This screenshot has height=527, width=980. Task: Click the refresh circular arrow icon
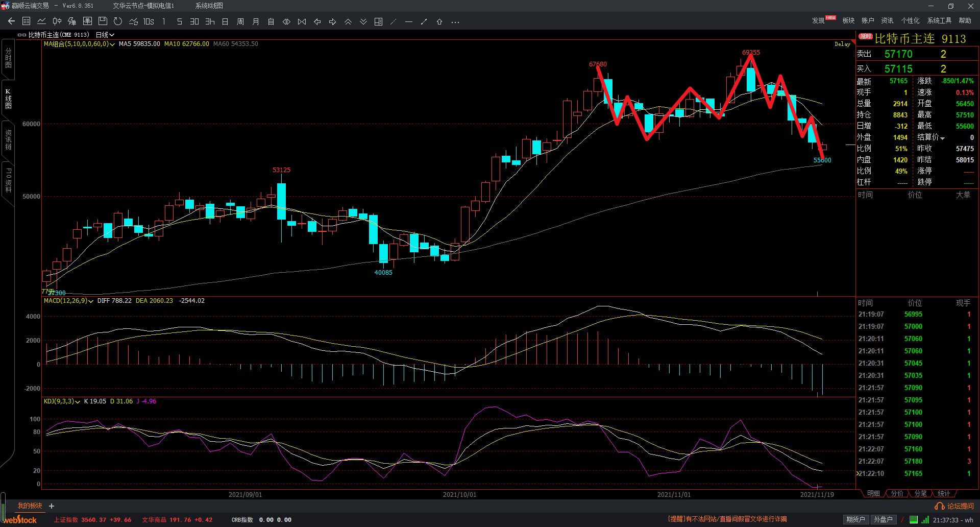[118, 21]
